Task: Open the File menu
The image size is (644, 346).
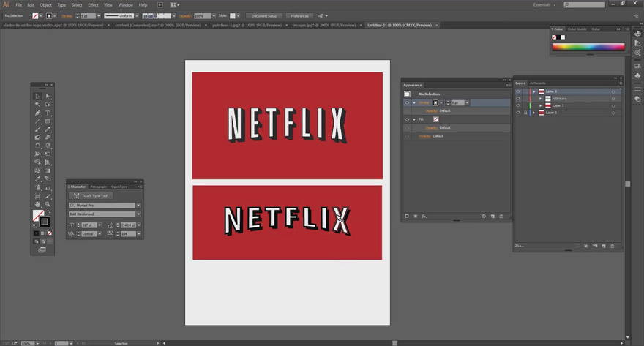Action: coord(19,5)
